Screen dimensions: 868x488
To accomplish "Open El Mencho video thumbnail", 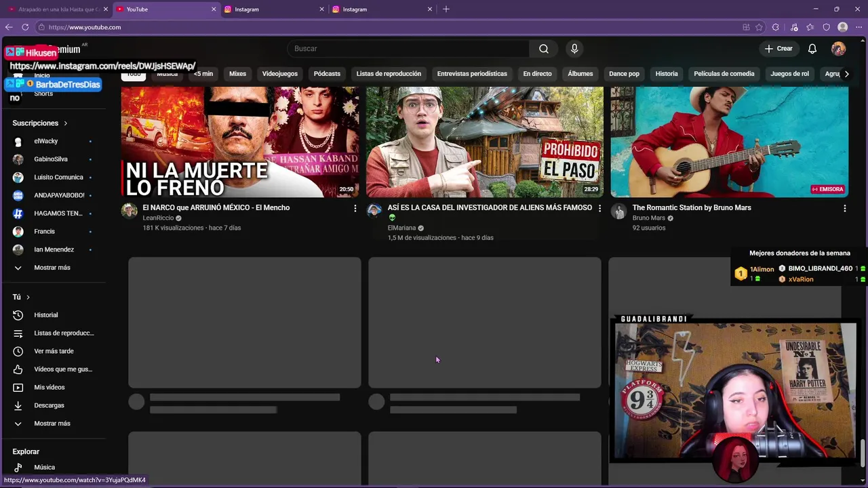I will (240, 142).
